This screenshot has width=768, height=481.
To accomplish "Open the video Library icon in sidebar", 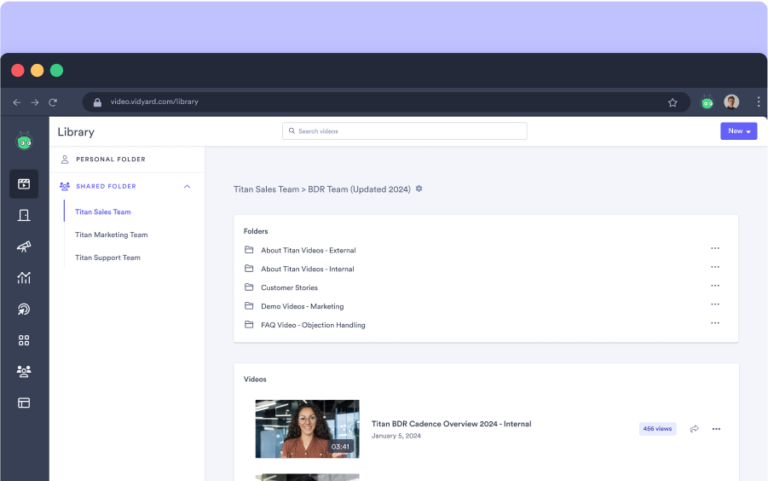I will click(x=24, y=184).
